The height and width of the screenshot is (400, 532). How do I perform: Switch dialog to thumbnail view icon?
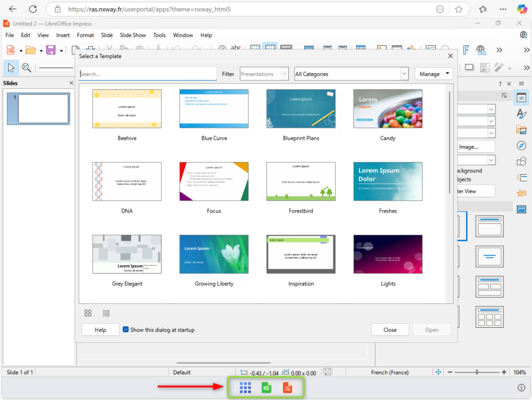pos(88,313)
